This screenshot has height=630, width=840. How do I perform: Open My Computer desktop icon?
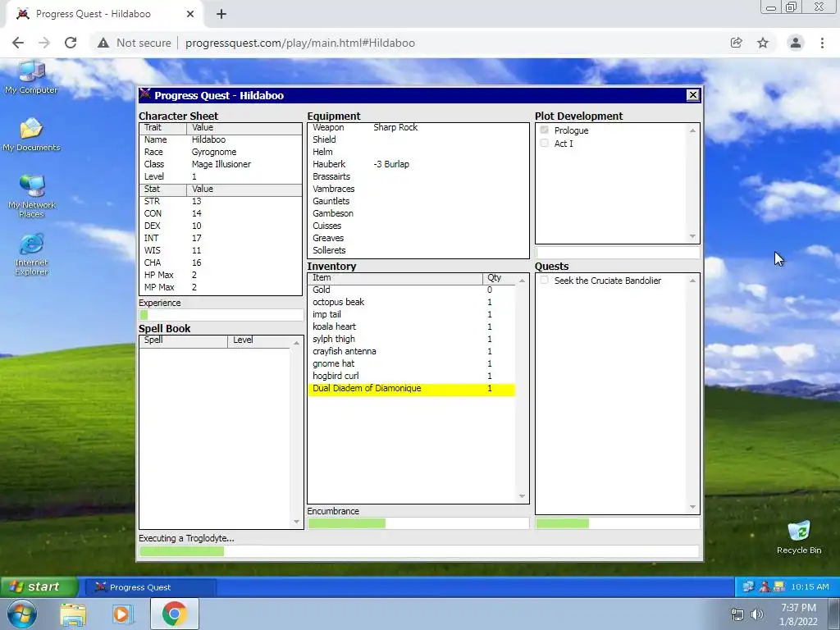(x=31, y=76)
